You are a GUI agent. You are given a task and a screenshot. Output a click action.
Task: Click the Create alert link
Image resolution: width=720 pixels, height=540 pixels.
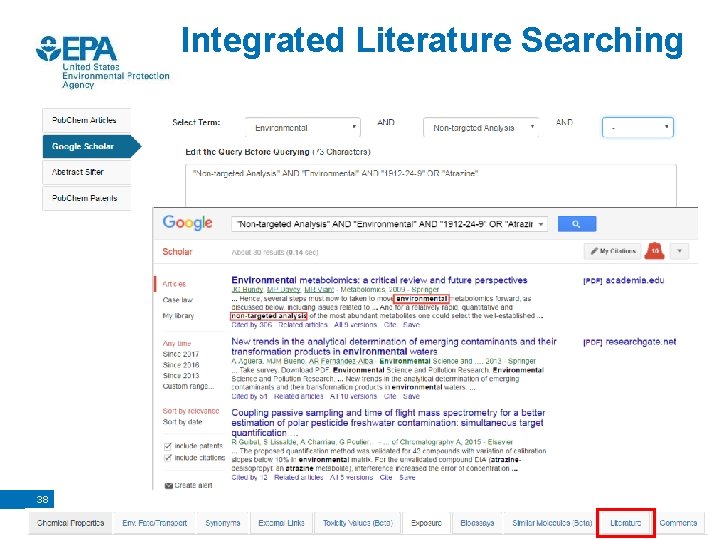193,485
